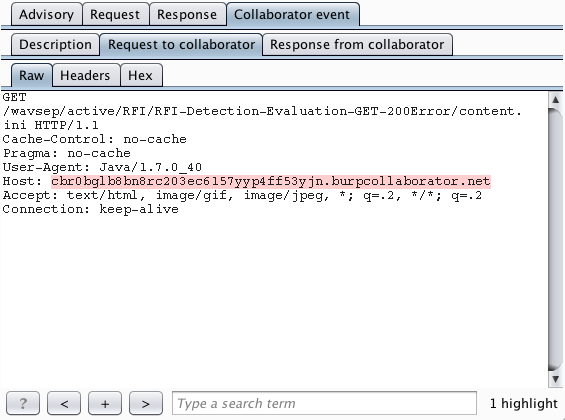View Response from collaborator tab
Screen dimensions: 565x420
coord(357,45)
